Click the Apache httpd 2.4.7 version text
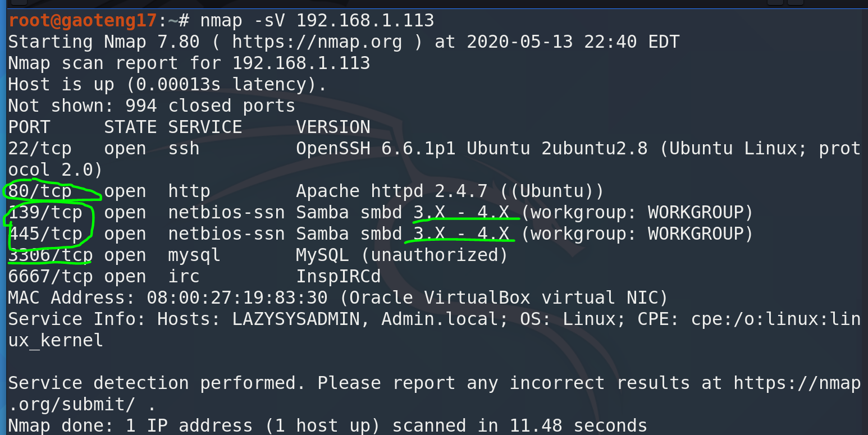868x435 pixels. [x=391, y=191]
